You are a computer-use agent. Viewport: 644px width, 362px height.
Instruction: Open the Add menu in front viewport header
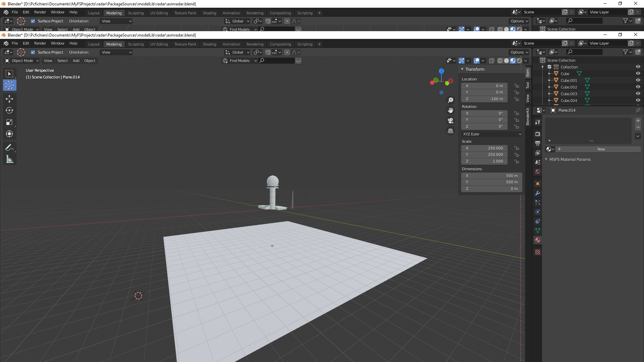click(76, 61)
